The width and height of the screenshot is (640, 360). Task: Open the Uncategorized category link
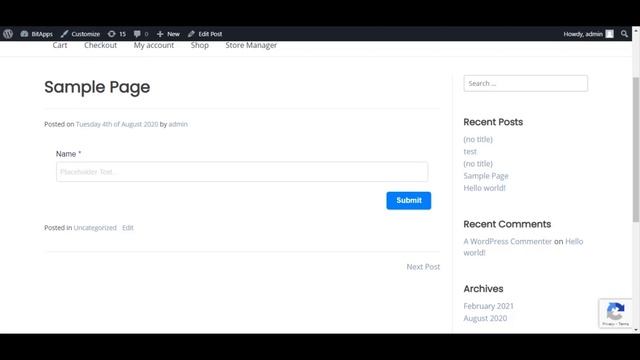(95, 228)
